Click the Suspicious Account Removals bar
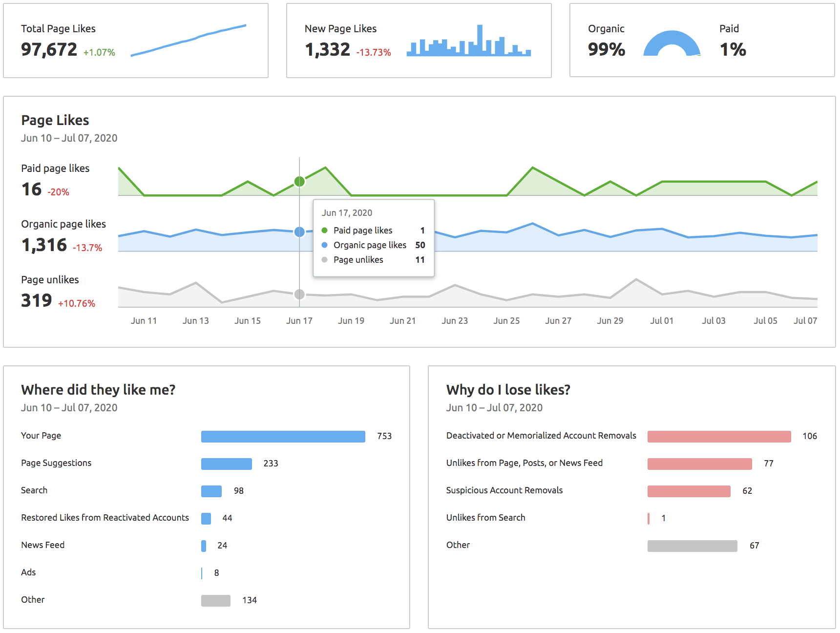 coord(689,491)
